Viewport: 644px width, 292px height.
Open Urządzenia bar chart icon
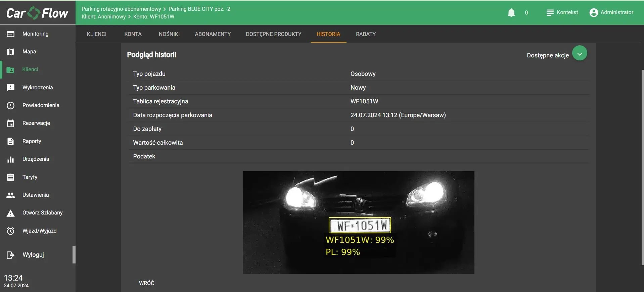pos(10,159)
